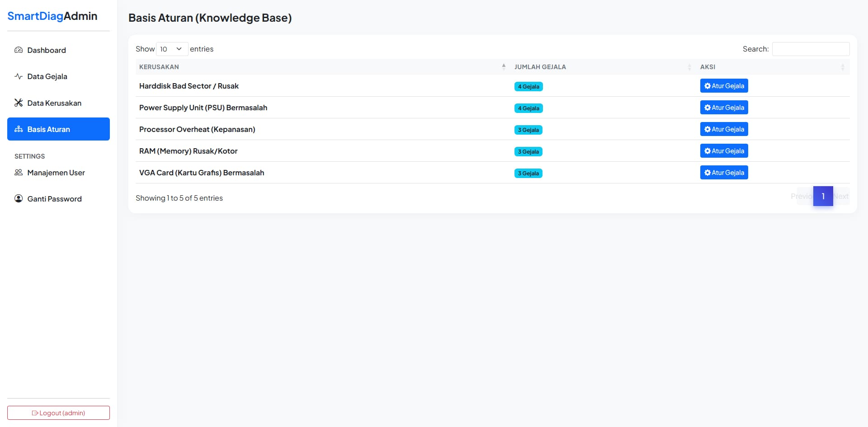Click the gear icon on the first Atur Gejala button
The image size is (868, 427).
click(708, 85)
